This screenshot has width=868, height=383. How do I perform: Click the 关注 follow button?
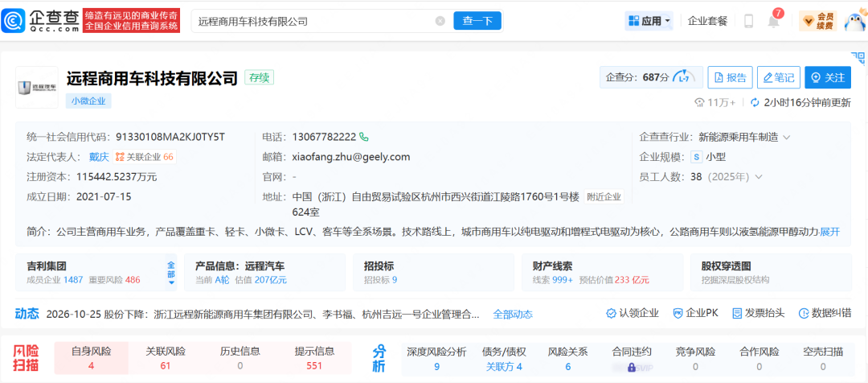click(x=828, y=77)
